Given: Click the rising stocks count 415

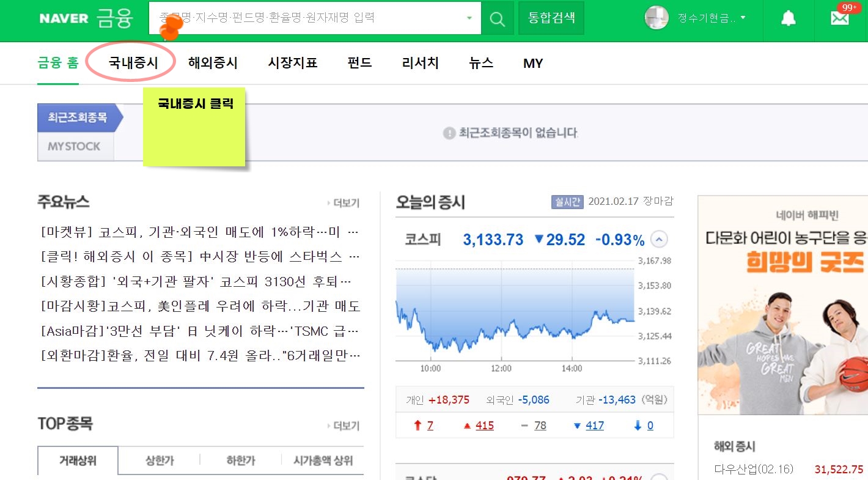Looking at the screenshot, I should click(x=485, y=426).
